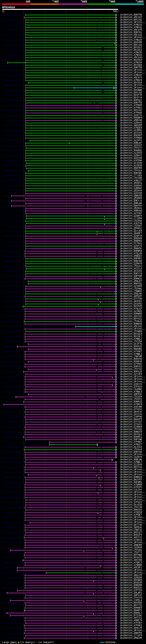Image resolution: width=146 pixels, height=644 pixels.
Task: Open hit UniRef100_A5C4Y5
Action: tap(131, 30)
